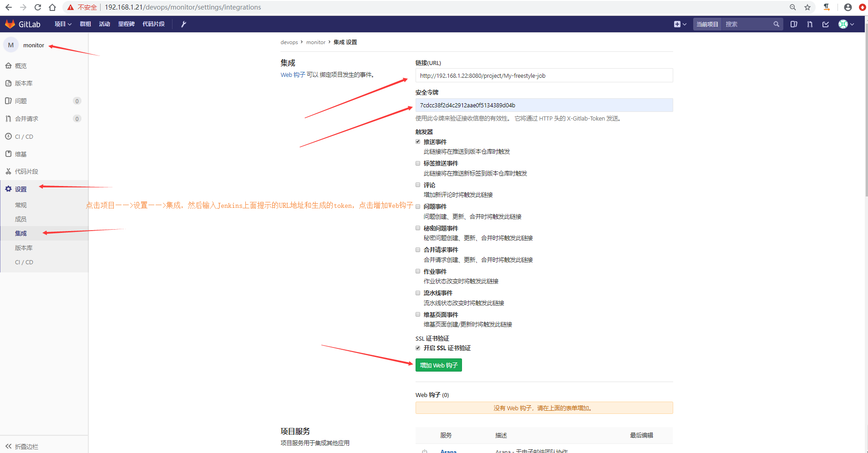Select 常规 under settings
Viewport: 868px width, 453px height.
(x=21, y=205)
